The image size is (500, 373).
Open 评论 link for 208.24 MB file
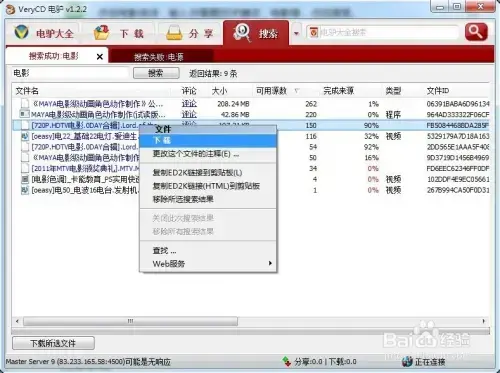tap(189, 104)
